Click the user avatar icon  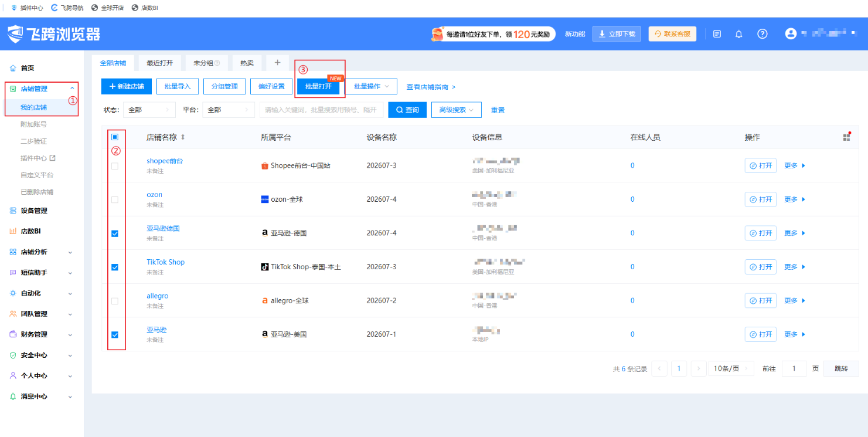[791, 34]
